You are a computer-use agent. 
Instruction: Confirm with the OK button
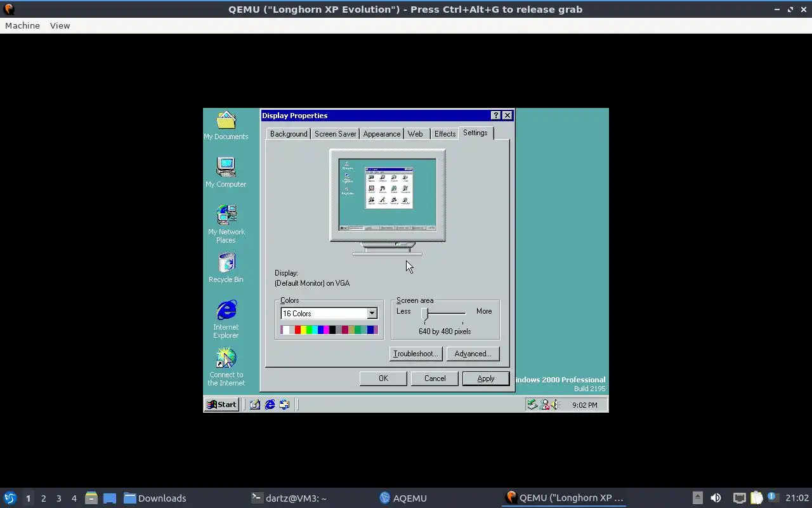click(x=383, y=378)
